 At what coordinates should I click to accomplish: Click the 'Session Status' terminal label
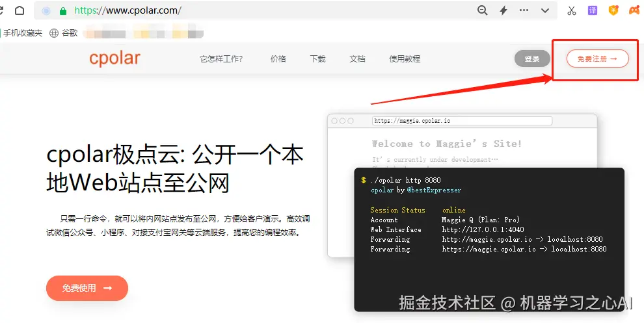[397, 210]
